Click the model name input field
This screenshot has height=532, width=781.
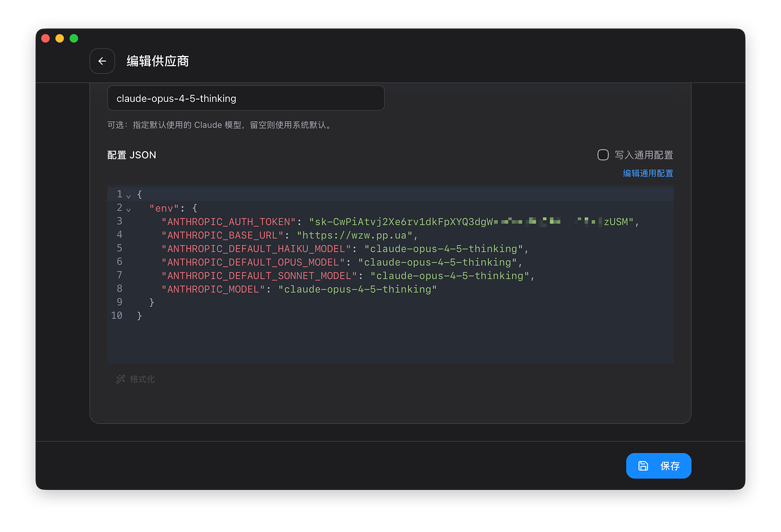click(x=246, y=98)
